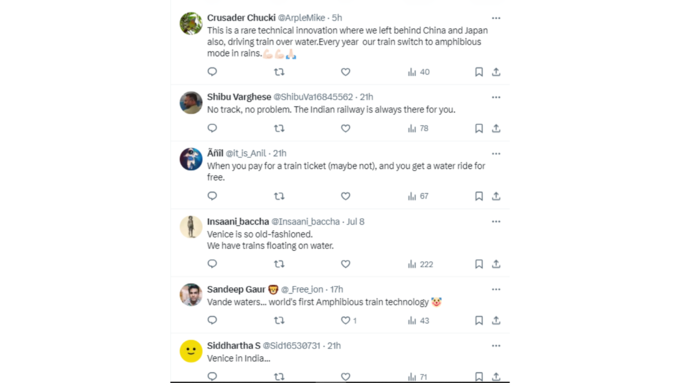Screen dimensions: 680x383
Task: View 78 views analytics on Shibu's tweet
Action: click(x=418, y=128)
